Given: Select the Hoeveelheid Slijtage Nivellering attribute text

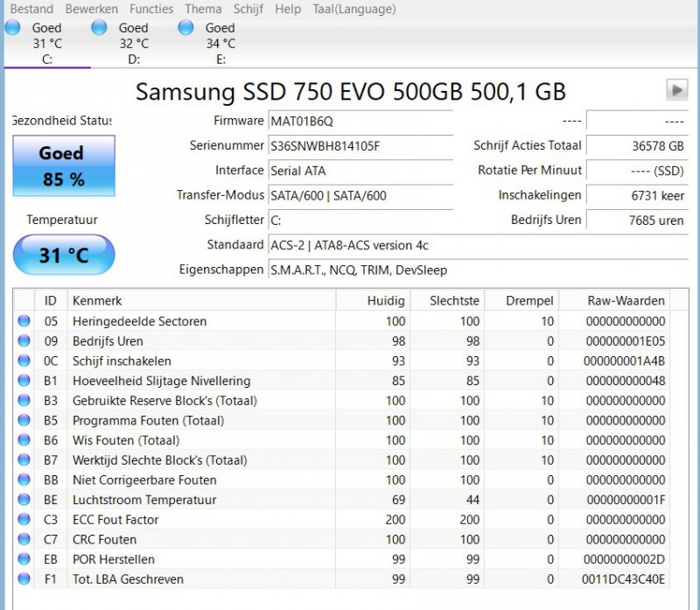Looking at the screenshot, I should (162, 381).
